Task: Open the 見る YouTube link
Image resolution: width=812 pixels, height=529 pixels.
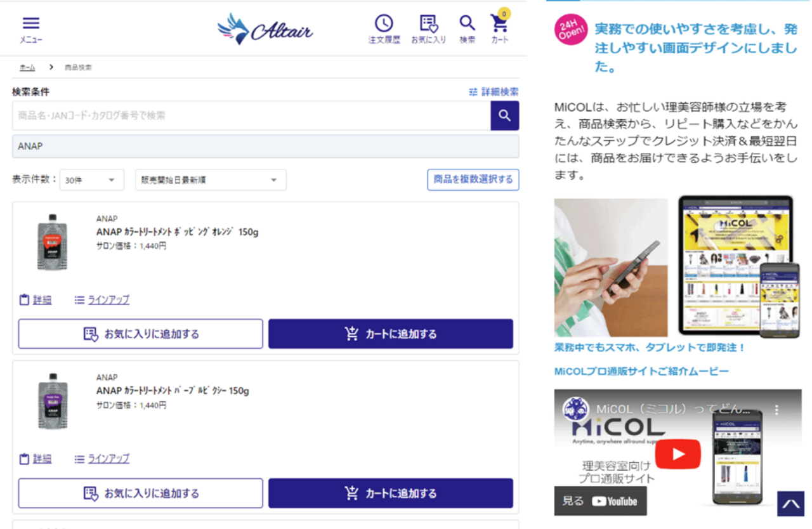Action: pyautogui.click(x=600, y=500)
